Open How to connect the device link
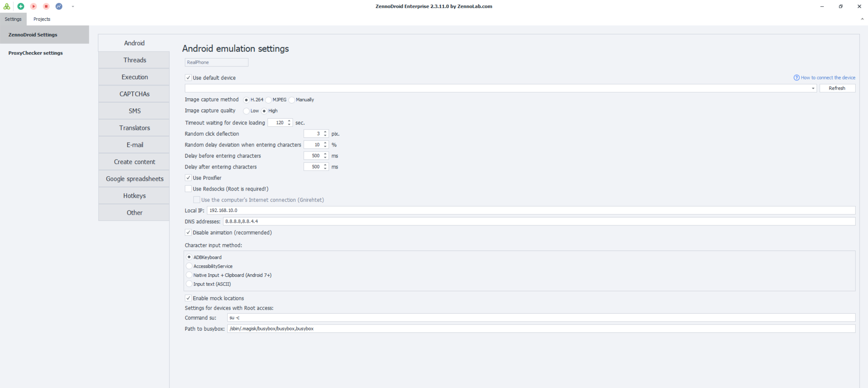Viewport: 868px width, 388px height. click(x=828, y=78)
